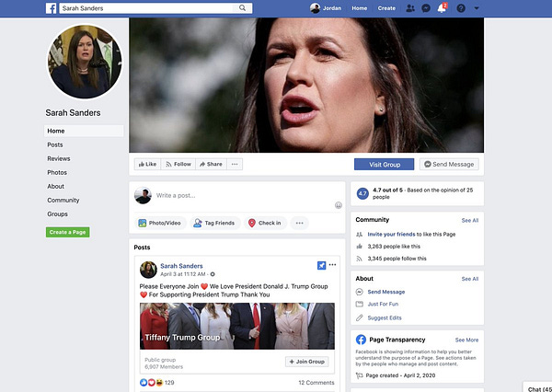This screenshot has width=552, height=392.
Task: Choose Check in in the composer
Action: [x=266, y=223]
